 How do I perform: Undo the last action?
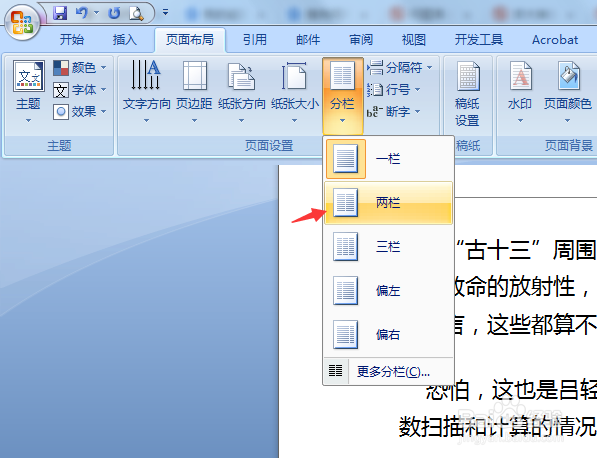(81, 13)
